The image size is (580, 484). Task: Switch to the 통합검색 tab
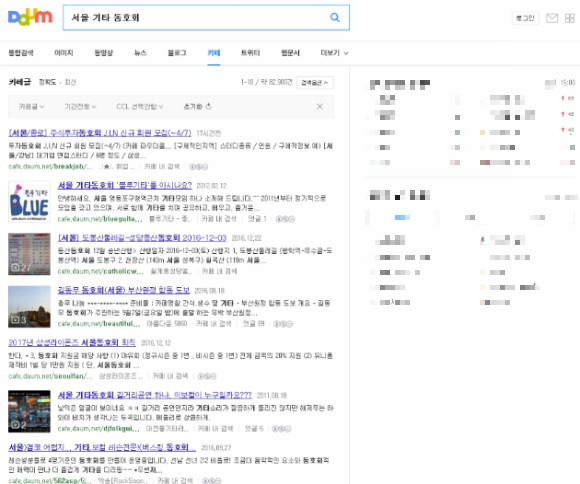(x=21, y=53)
